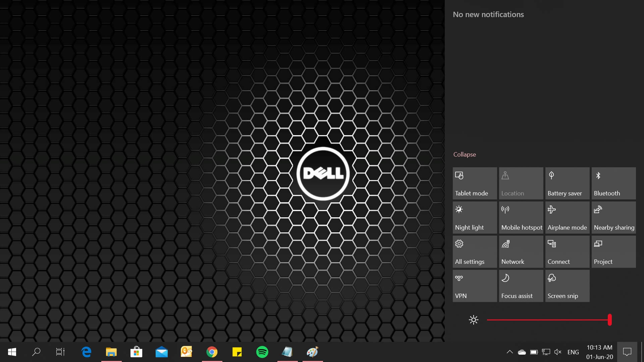Toggle Focus assist tile

(x=521, y=286)
